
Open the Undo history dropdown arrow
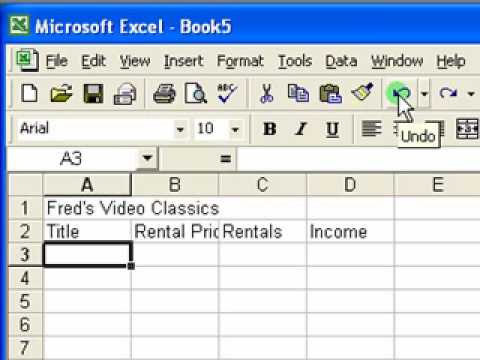[424, 94]
